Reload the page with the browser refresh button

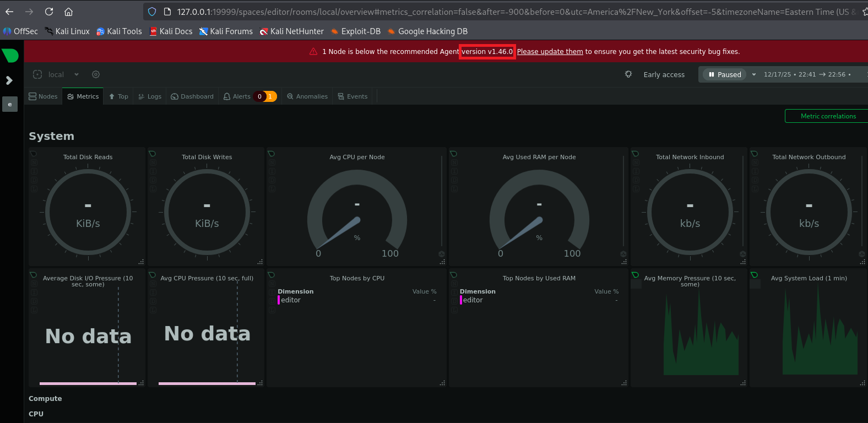[49, 12]
